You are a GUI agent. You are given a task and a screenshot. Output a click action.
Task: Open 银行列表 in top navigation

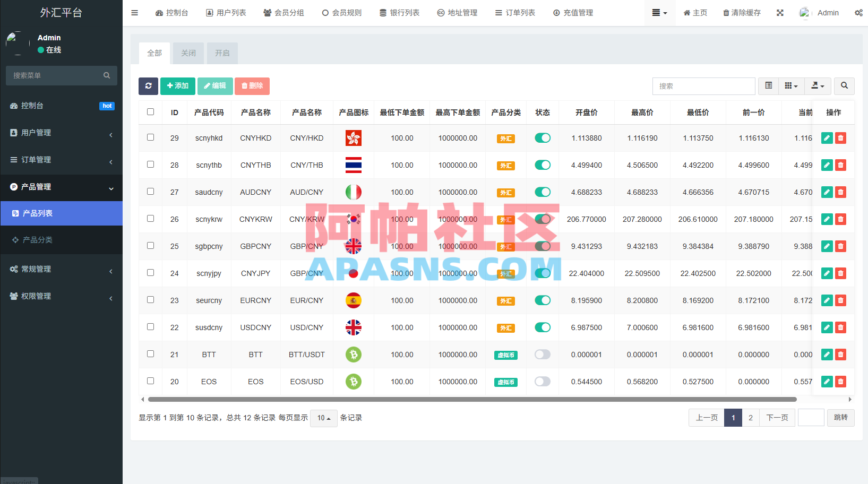(399, 13)
